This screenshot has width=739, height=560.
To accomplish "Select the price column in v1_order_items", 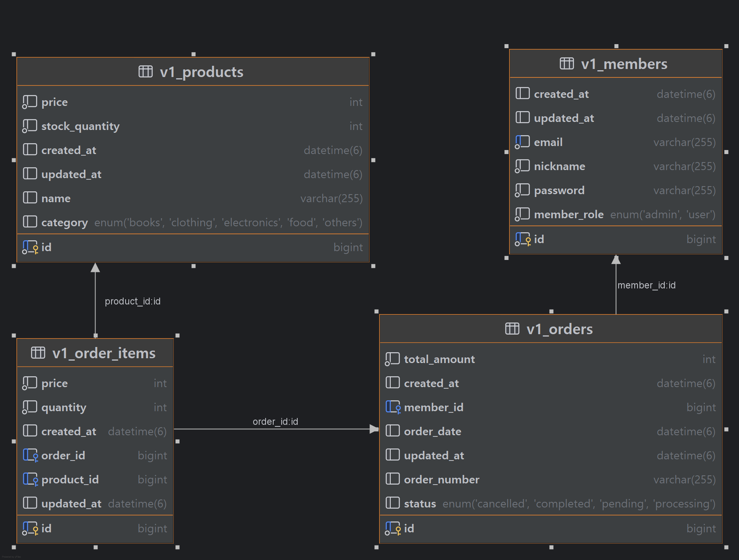I will click(95, 383).
